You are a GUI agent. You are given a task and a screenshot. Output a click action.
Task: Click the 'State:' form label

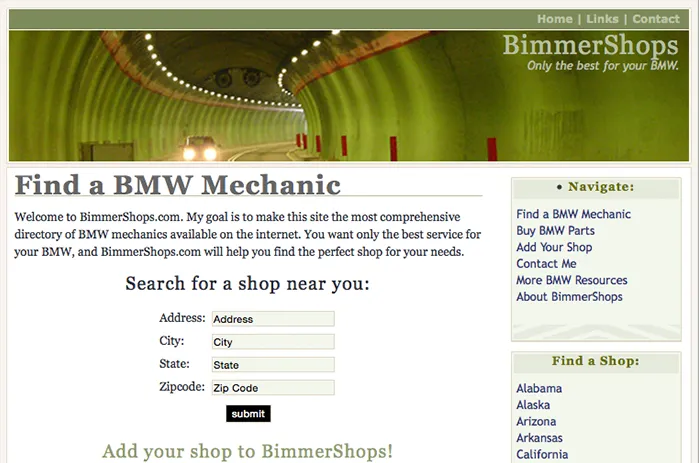coord(174,364)
